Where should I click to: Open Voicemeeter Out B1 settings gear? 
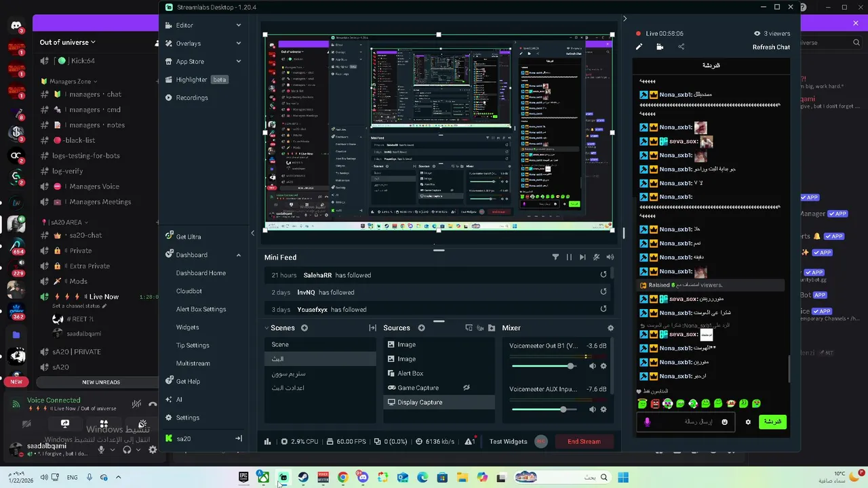coord(604,366)
